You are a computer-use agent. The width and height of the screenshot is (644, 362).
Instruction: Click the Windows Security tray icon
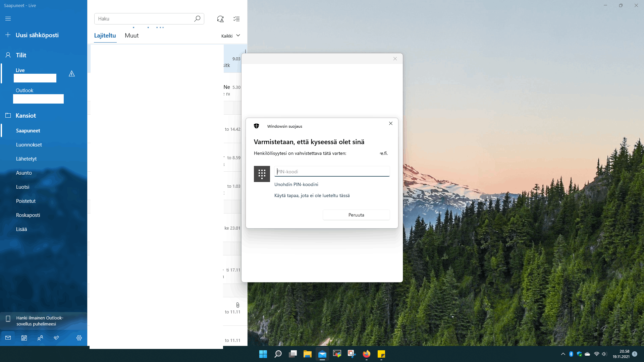click(x=579, y=354)
